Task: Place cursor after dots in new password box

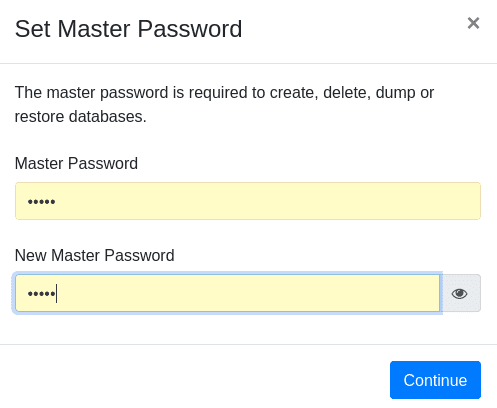Action: [x=56, y=294]
